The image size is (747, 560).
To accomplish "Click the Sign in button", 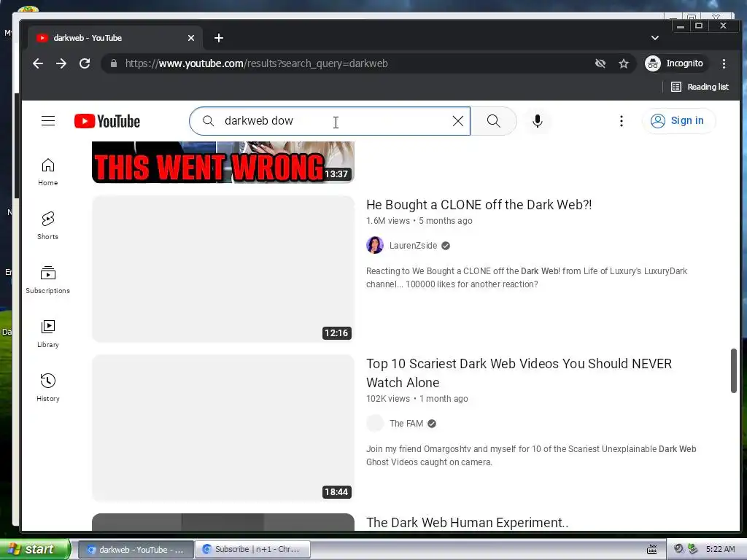I will pyautogui.click(x=679, y=121).
